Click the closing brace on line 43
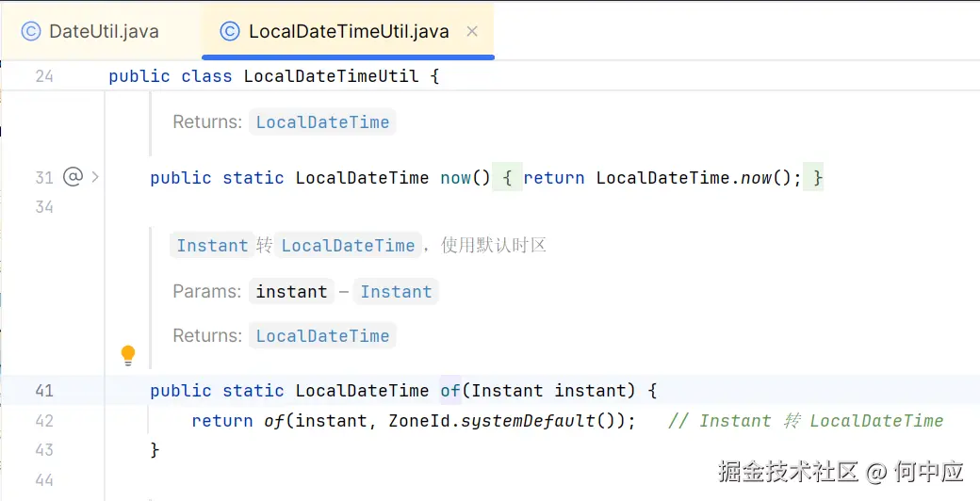Image resolution: width=980 pixels, height=501 pixels. tap(155, 450)
